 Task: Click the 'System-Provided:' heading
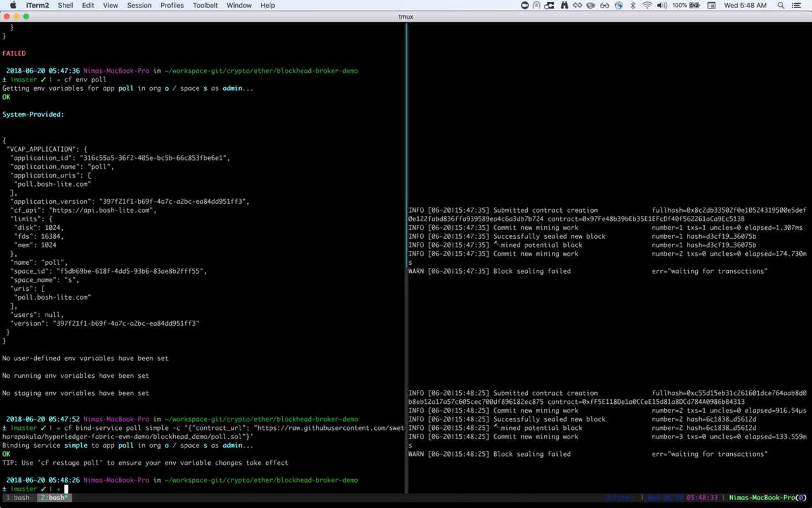(x=33, y=114)
